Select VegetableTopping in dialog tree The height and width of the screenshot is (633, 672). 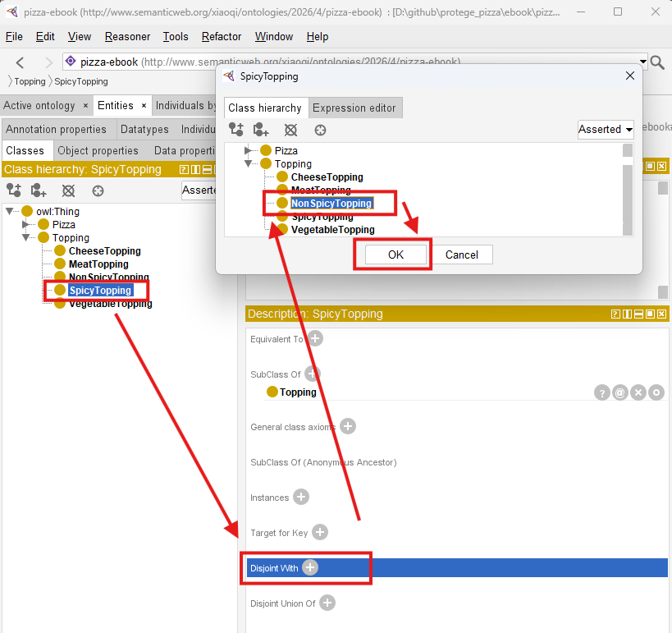(332, 230)
